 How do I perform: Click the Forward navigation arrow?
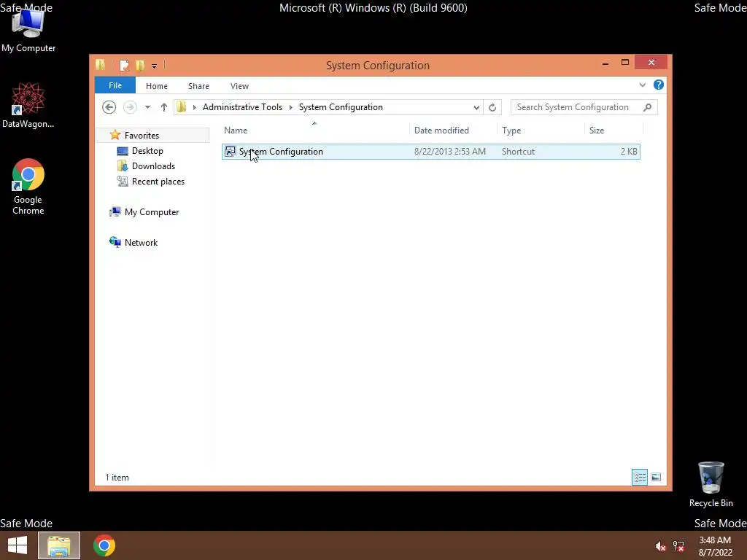130,107
